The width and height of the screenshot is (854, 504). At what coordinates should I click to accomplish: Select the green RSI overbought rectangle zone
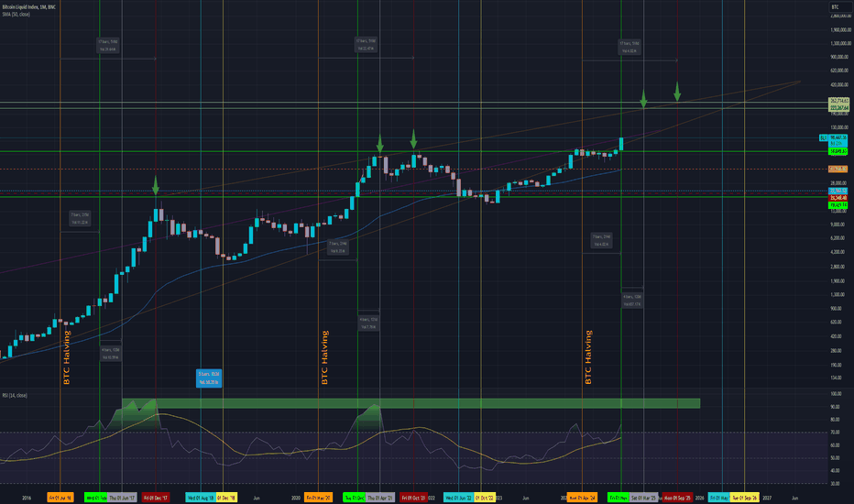pyautogui.click(x=411, y=404)
